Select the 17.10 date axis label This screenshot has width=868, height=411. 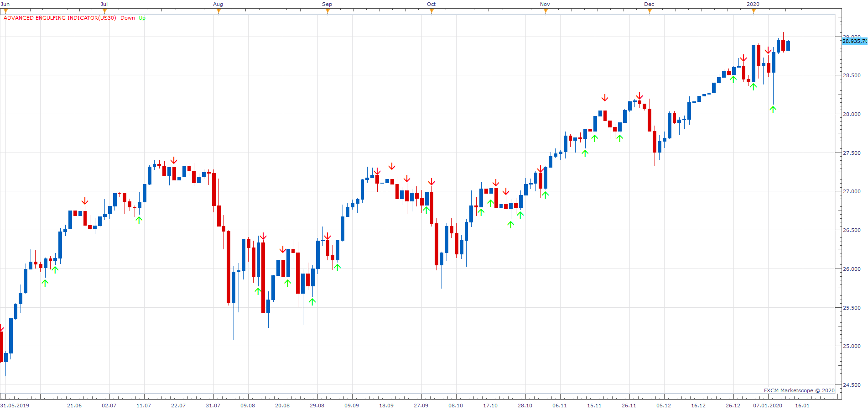[490, 406]
